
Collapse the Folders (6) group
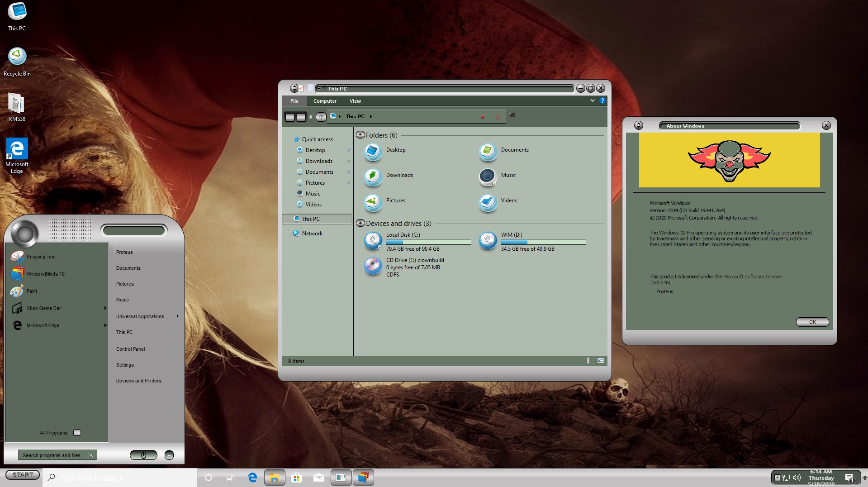(360, 135)
